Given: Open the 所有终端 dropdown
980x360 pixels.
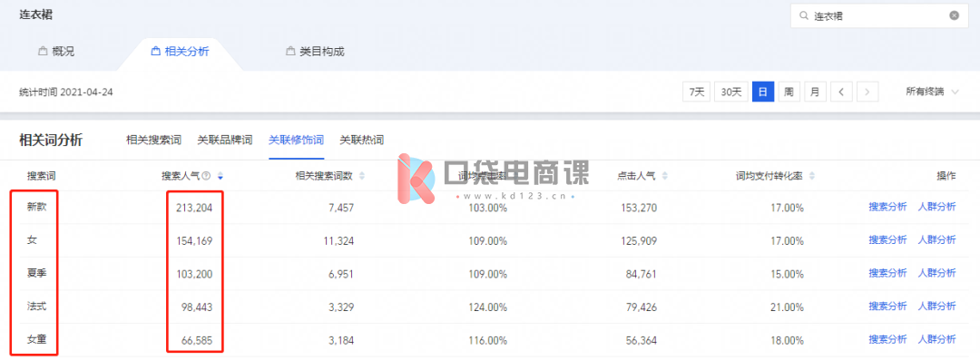Looking at the screenshot, I should tap(932, 92).
